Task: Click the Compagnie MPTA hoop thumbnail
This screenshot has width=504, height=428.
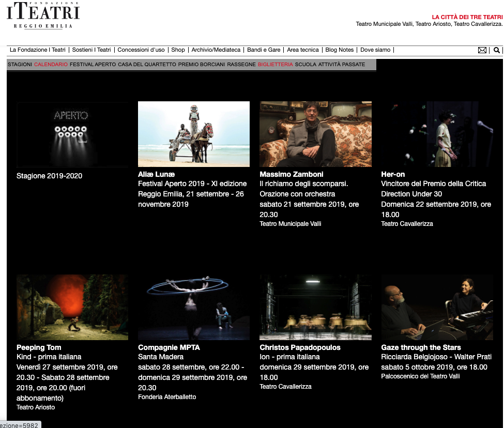Action: [194, 307]
